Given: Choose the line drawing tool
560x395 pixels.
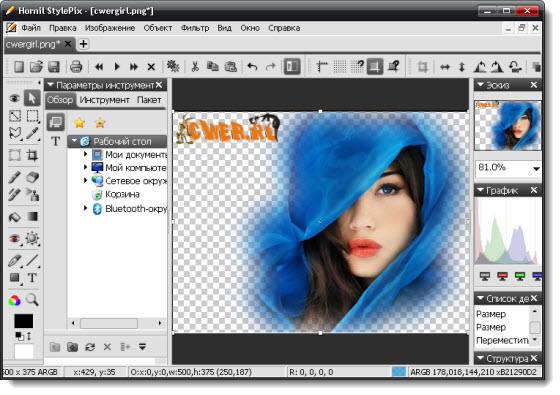Looking at the screenshot, I should [x=32, y=260].
